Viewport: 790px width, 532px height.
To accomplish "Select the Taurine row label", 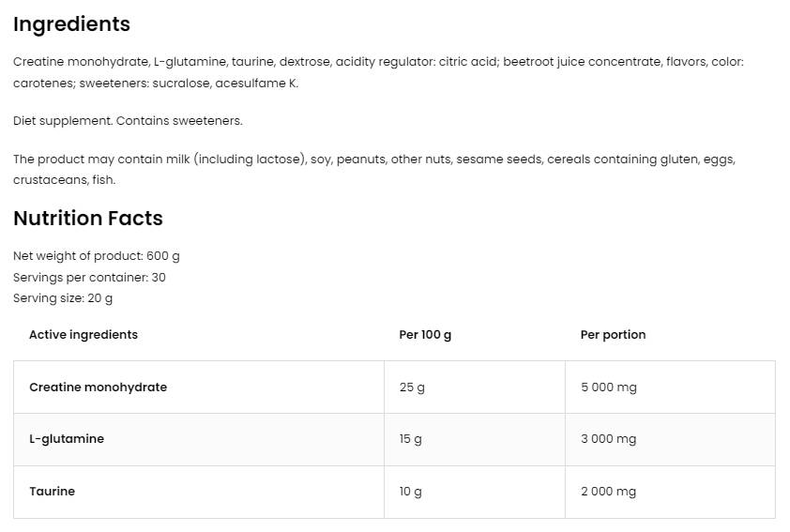I will click(x=52, y=492).
